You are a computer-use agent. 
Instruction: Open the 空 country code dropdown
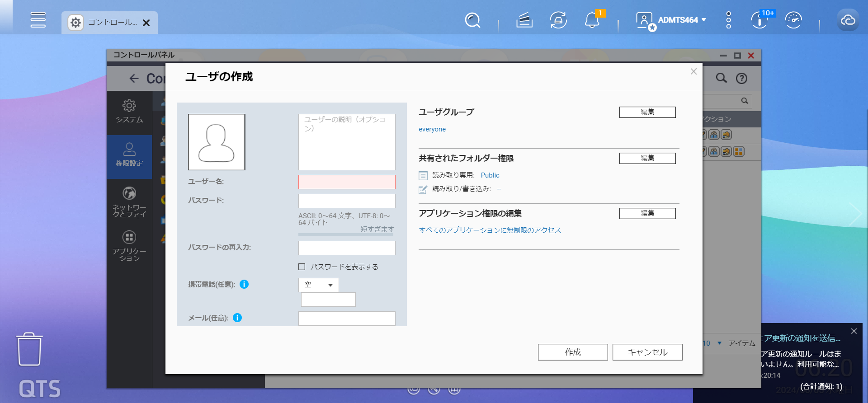(319, 285)
